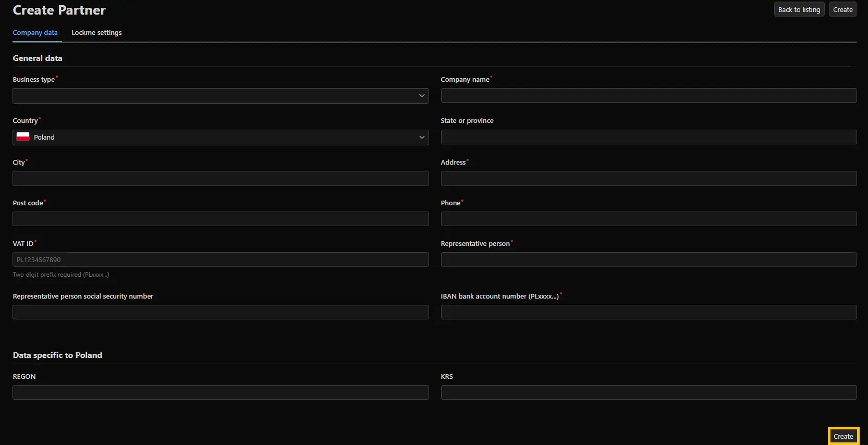Focus the Post code field
868x445 pixels.
pos(221,219)
